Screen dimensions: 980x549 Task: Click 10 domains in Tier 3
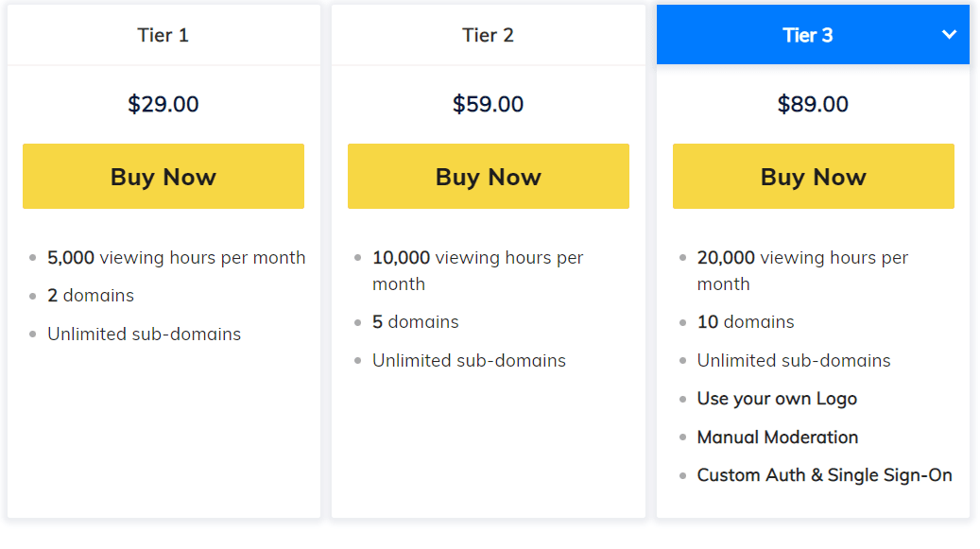(745, 321)
